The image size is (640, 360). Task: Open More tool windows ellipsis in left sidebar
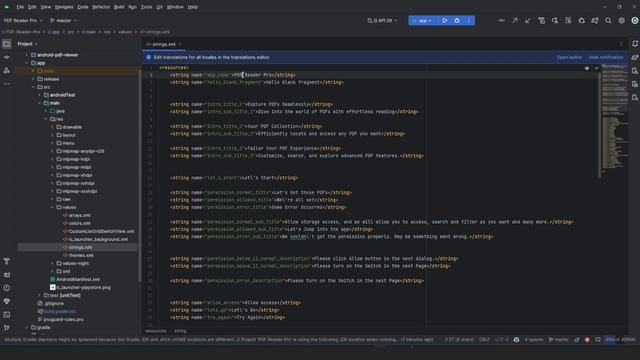coord(7,84)
